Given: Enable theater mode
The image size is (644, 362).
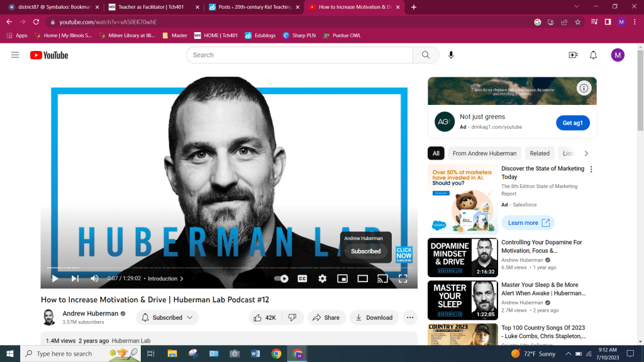Looking at the screenshot, I should pyautogui.click(x=363, y=278).
